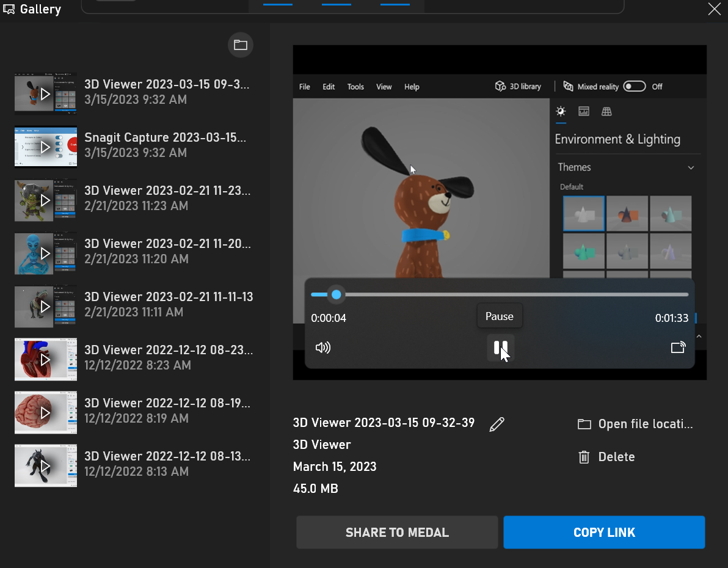Pause the currently playing video
Screen dimensions: 728x568
(500, 348)
